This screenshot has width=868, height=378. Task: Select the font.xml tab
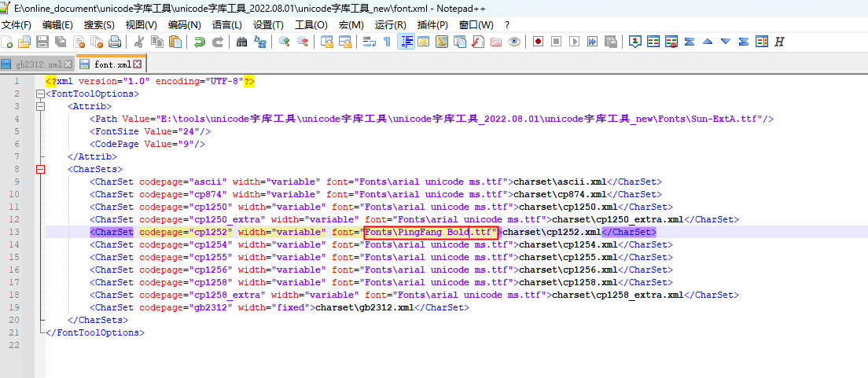tap(113, 64)
